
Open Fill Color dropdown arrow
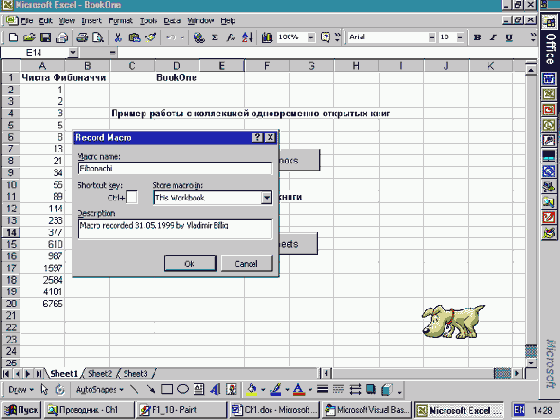pyautogui.click(x=263, y=390)
